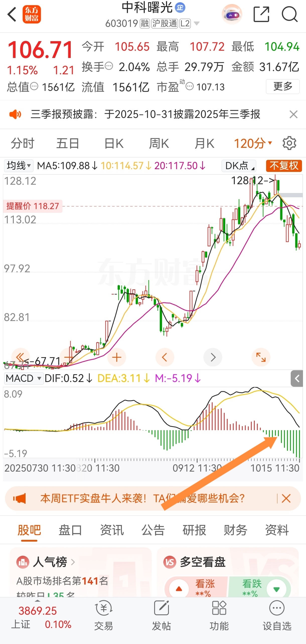
Task: Select the 财务 tab
Action: coord(236,530)
